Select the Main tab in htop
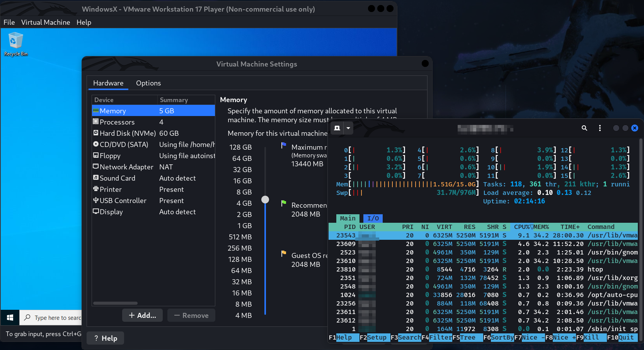The width and height of the screenshot is (644, 350). coord(348,218)
